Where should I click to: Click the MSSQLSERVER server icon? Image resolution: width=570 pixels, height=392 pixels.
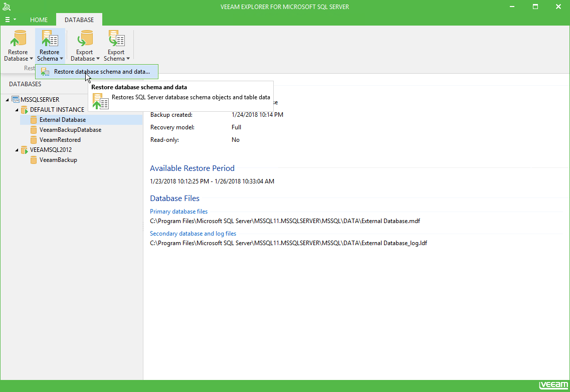(16, 100)
